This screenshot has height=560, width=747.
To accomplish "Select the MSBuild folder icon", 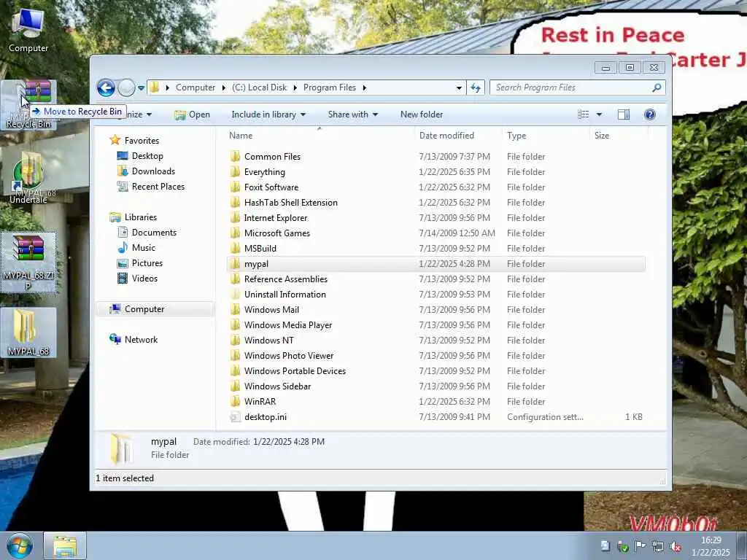I will click(235, 248).
